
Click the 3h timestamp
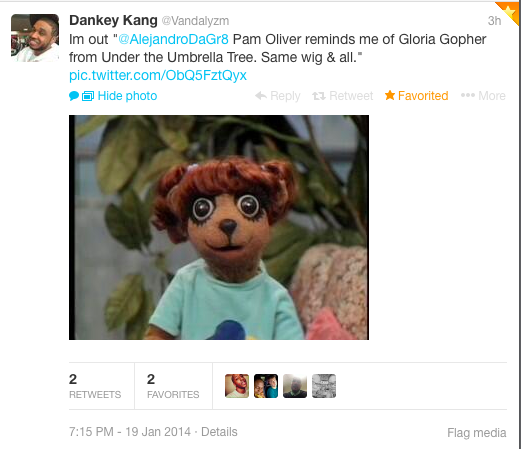[494, 21]
